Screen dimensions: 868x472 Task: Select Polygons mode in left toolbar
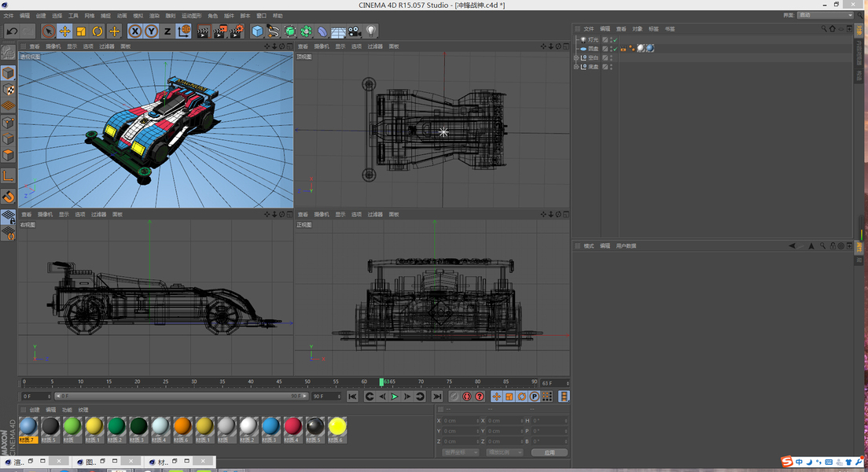coord(9,154)
